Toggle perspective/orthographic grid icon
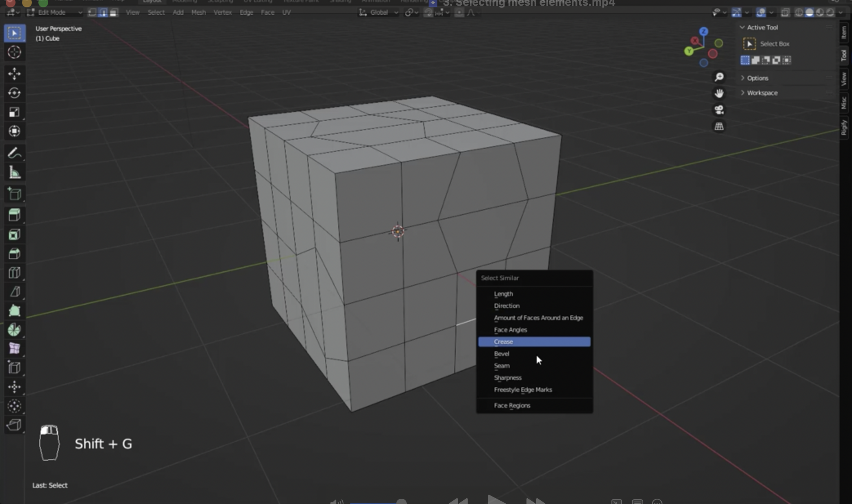Viewport: 852px width, 504px height. point(719,127)
